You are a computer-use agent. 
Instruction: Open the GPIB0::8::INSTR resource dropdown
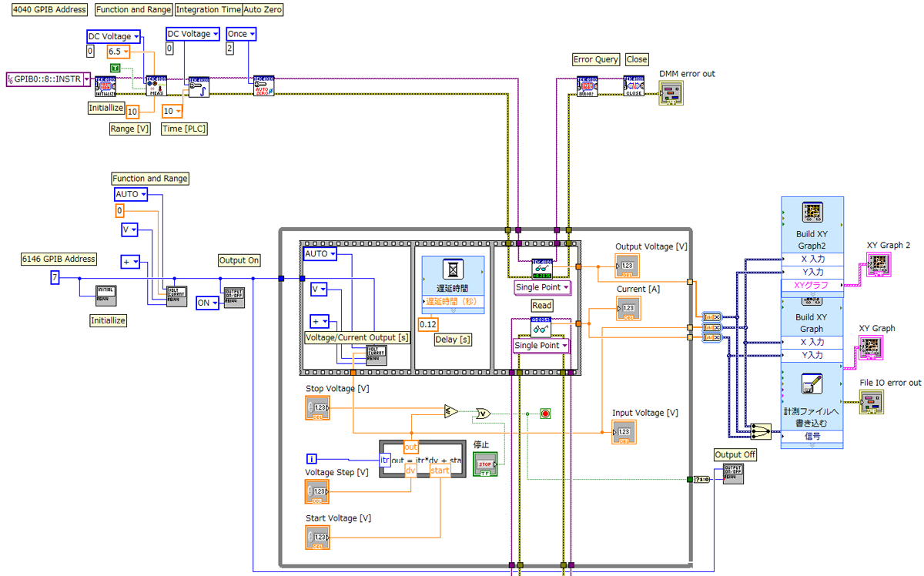pyautogui.click(x=87, y=79)
